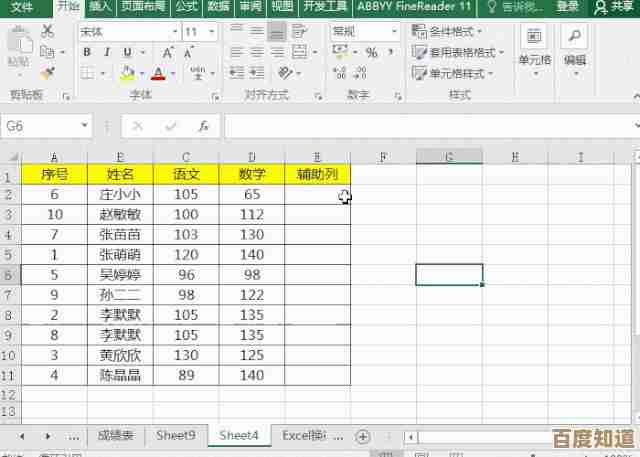Viewport: 640px width, 457px height.
Task: Click the insert function fx icon
Action: [204, 127]
